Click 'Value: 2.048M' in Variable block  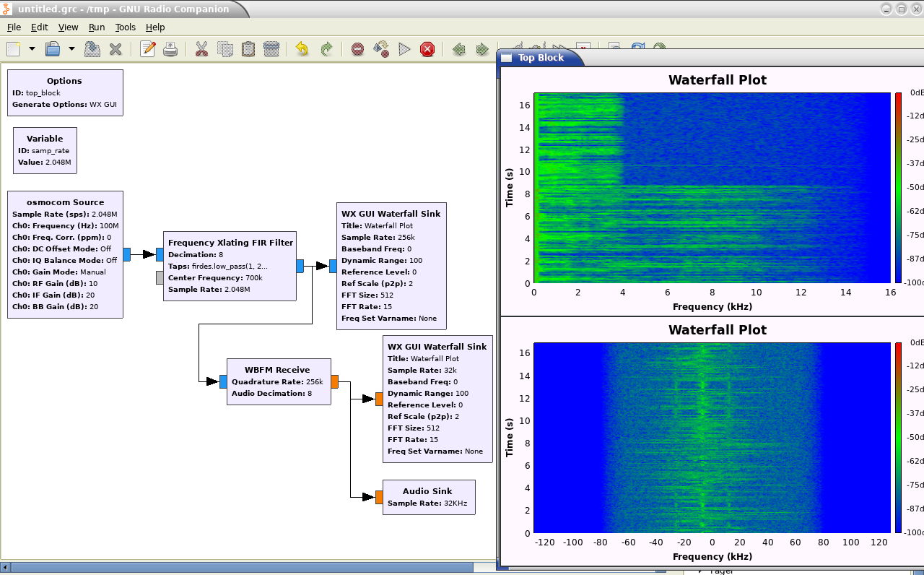(x=45, y=162)
